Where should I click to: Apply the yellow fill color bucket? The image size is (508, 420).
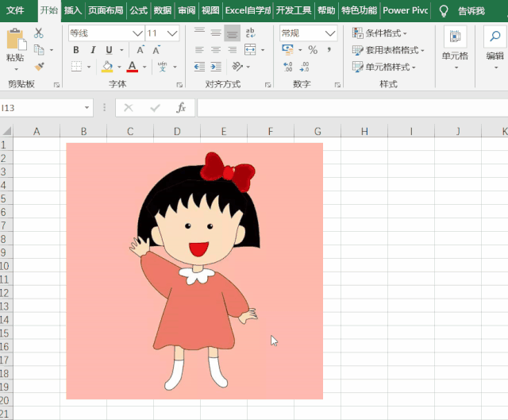click(107, 67)
